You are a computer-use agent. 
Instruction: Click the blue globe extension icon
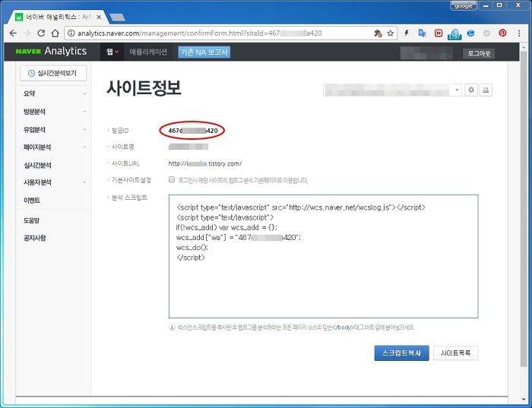coord(470,33)
